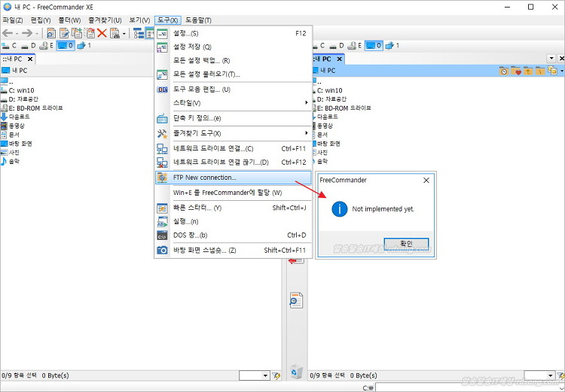Image resolution: width=565 pixels, height=392 pixels.
Task: Open the recycle bin icon in the middle bar
Action: tap(296, 371)
